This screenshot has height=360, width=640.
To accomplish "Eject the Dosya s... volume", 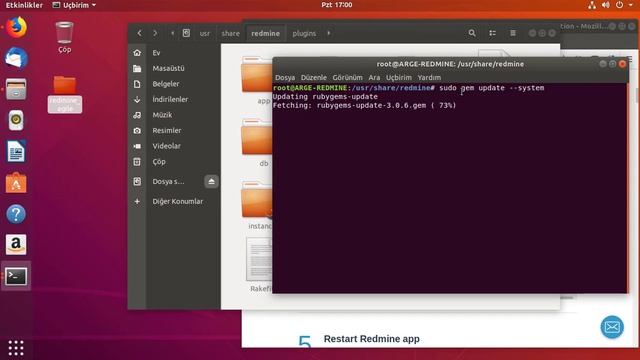I will pyautogui.click(x=211, y=181).
